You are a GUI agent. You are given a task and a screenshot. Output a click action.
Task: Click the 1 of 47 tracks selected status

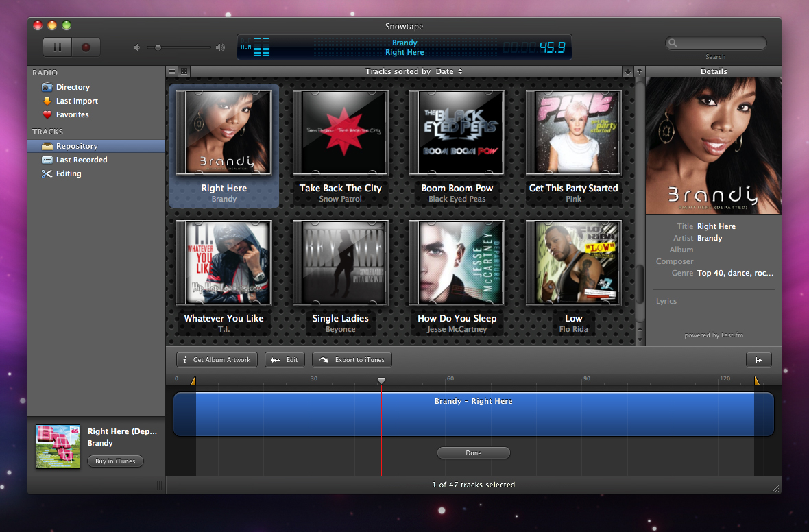coord(474,485)
